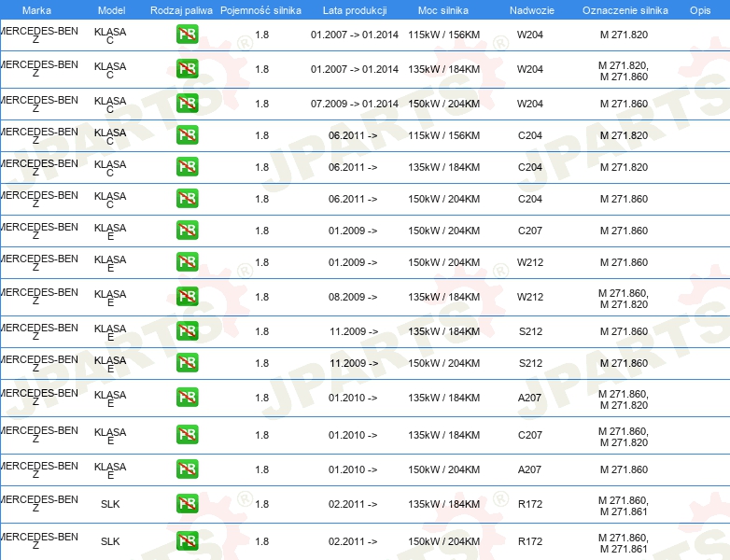
Task: Click the R172 body cell in the 150kW / 204KM row
Action: click(x=530, y=541)
